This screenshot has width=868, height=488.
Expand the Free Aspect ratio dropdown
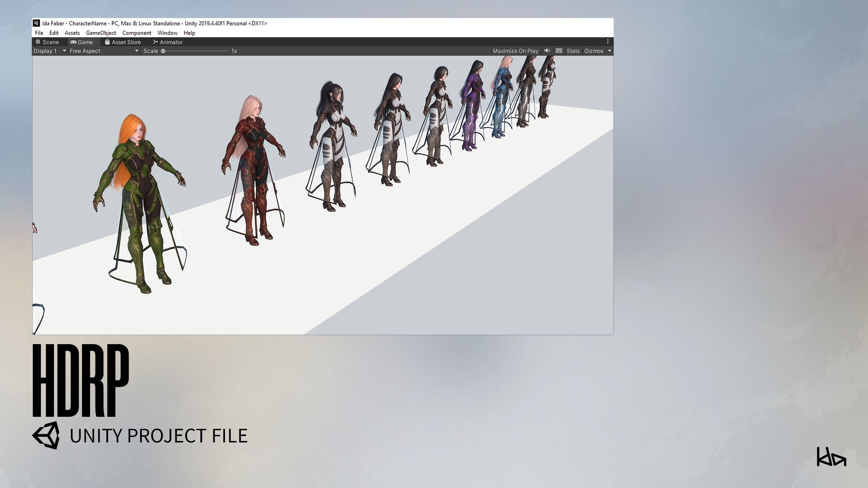[x=104, y=51]
